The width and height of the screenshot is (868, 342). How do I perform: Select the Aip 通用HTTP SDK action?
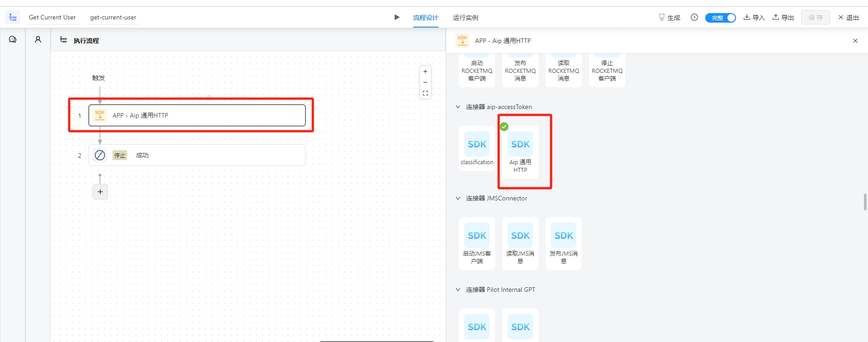point(520,152)
